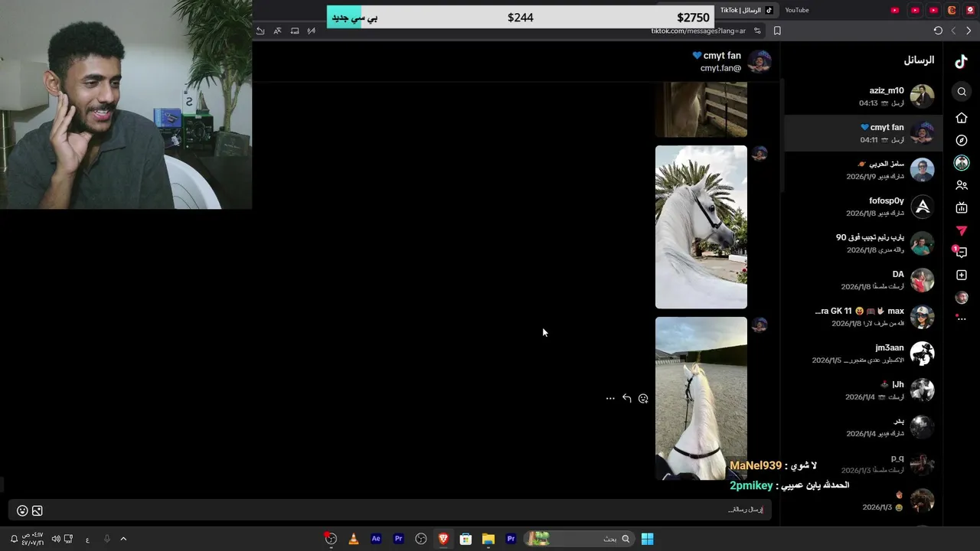Open chat with بدر
The image size is (980, 551).
[861, 427]
